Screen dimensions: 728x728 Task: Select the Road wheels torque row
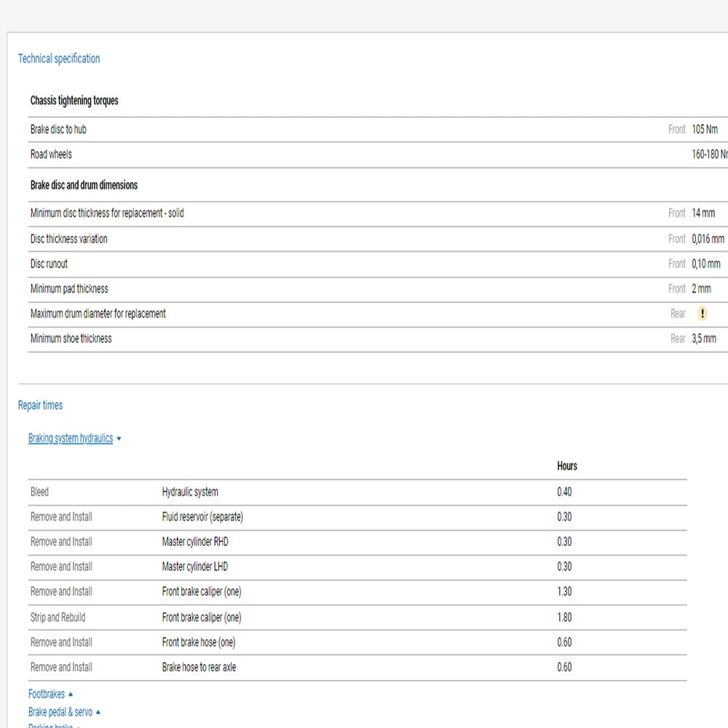pos(378,154)
